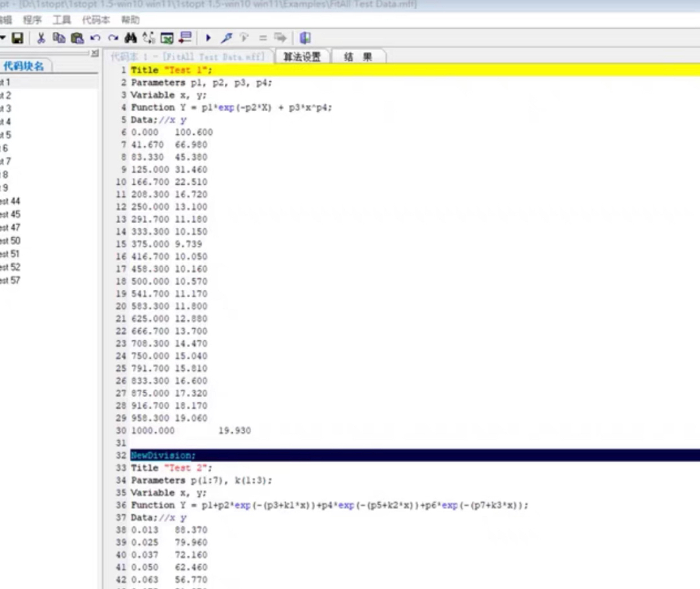This screenshot has width=700, height=589.
Task: Click line number 31 in the gutter
Action: 121,443
